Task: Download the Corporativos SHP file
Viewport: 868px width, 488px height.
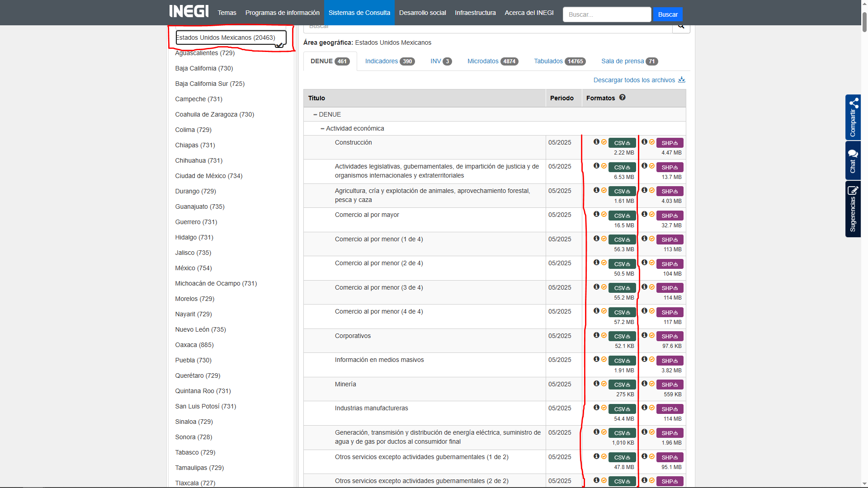Action: pyautogui.click(x=670, y=337)
